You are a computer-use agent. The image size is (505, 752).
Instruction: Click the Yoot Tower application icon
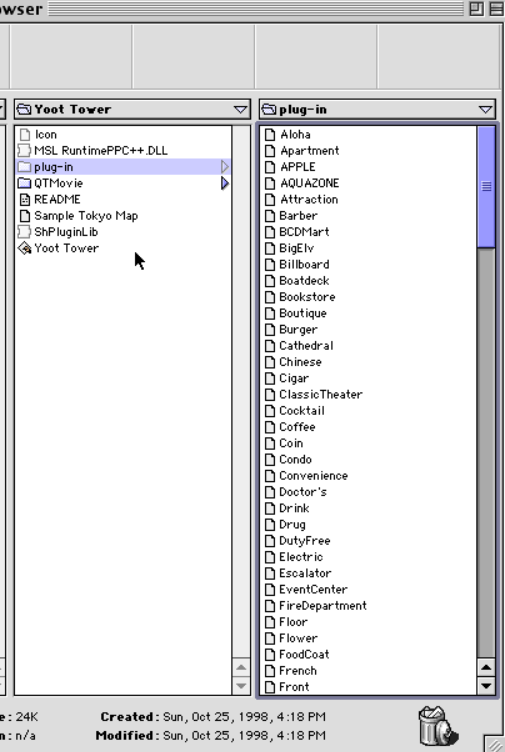pyautogui.click(x=24, y=248)
